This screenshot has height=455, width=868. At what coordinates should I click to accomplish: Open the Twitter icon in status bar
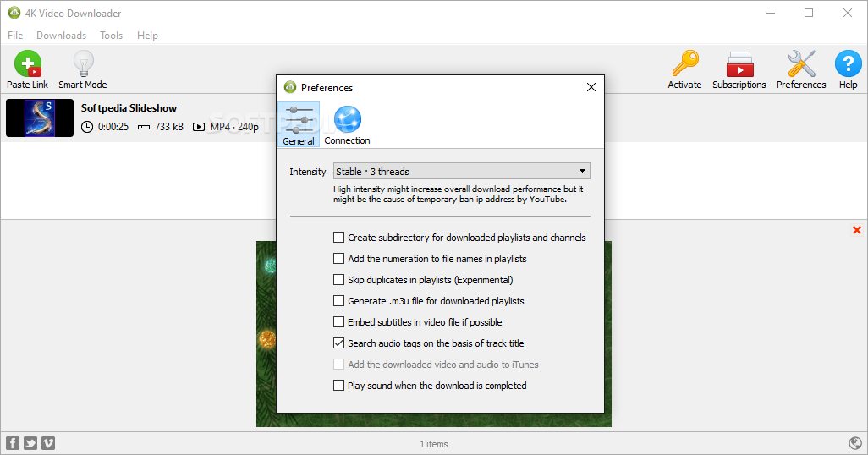tap(30, 443)
